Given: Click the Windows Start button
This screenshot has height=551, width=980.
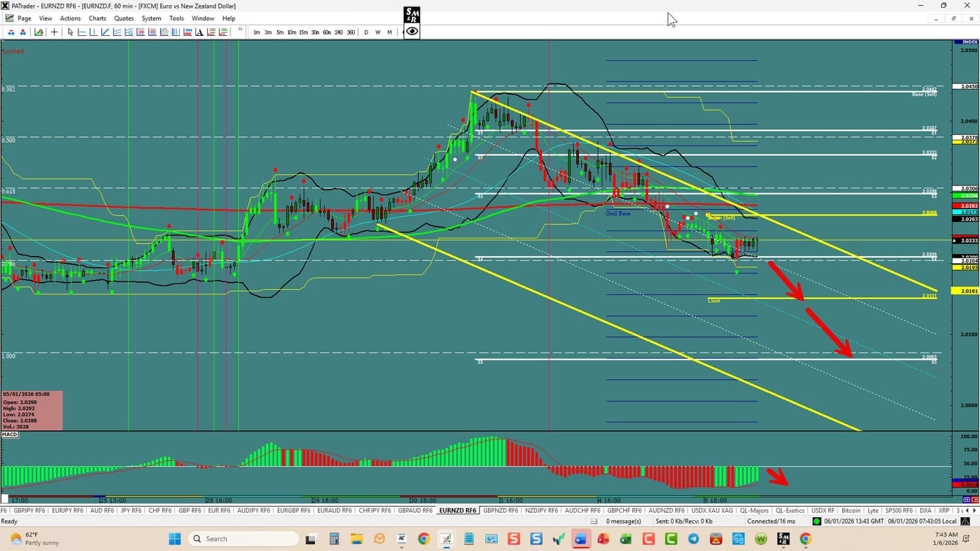Looking at the screenshot, I should (x=174, y=539).
